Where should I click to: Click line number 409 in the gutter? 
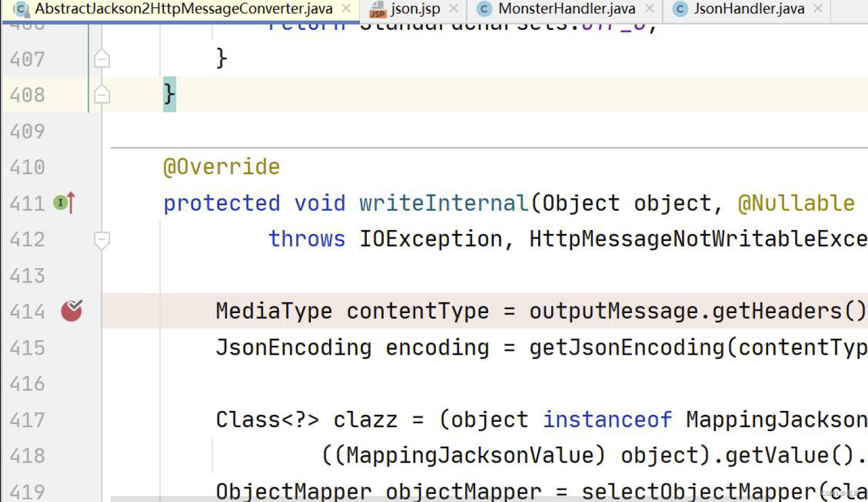27,131
